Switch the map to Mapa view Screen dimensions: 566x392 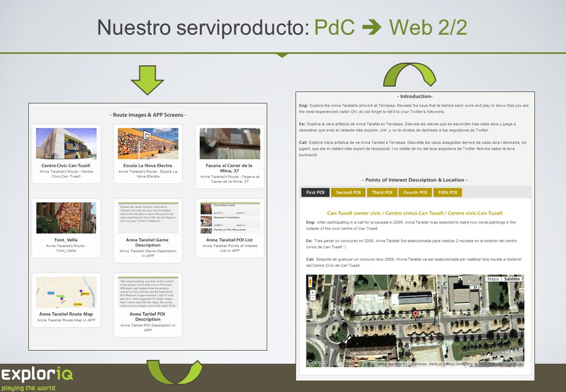pos(493,279)
